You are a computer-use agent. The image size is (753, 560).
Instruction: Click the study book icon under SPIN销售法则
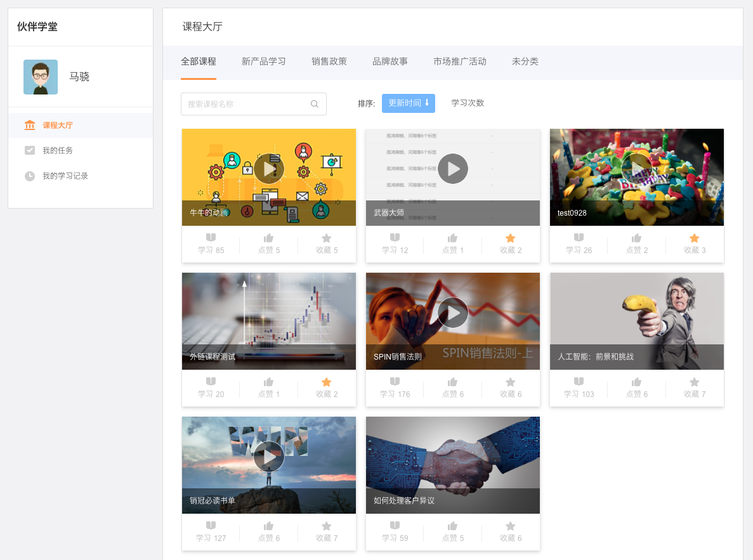click(395, 382)
